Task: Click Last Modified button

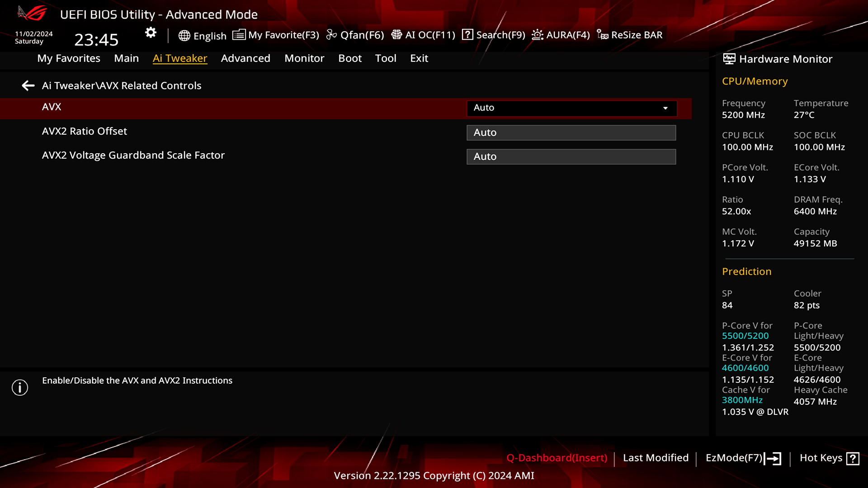Action: [x=656, y=458]
